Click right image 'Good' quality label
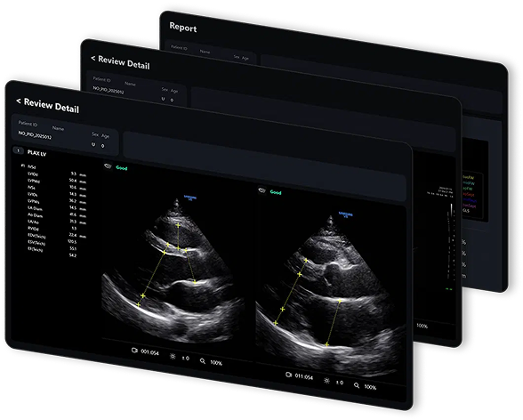523x420 pixels. (x=276, y=192)
